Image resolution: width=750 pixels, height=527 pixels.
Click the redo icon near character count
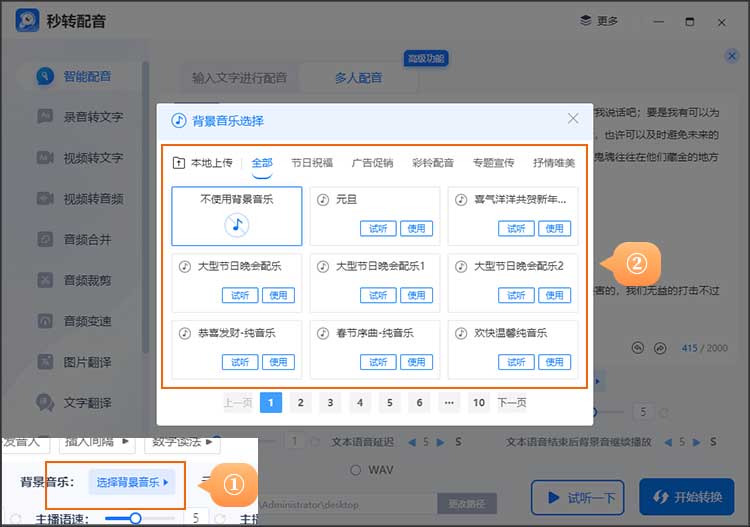[660, 348]
